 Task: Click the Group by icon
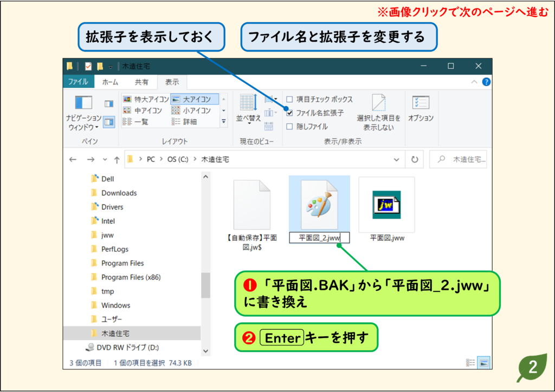pyautogui.click(x=271, y=99)
